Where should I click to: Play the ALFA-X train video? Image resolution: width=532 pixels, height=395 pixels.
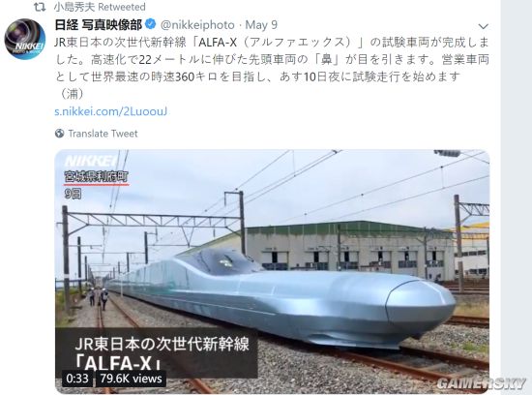click(272, 271)
